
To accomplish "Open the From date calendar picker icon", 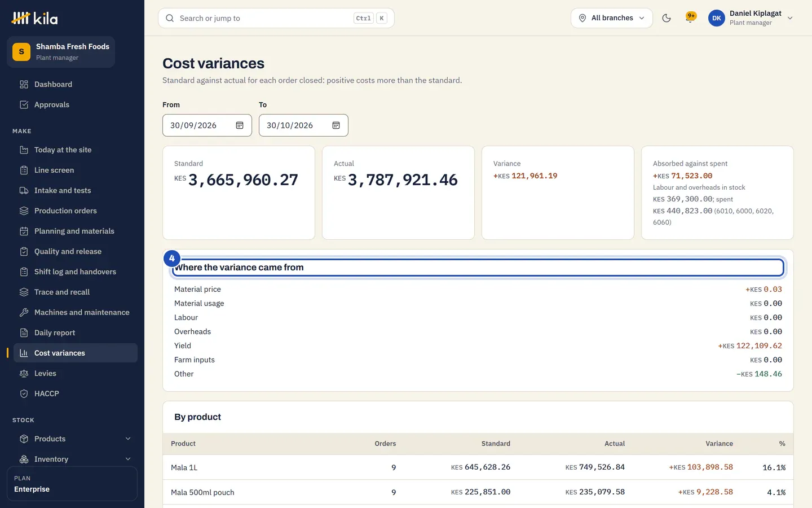I will [240, 125].
